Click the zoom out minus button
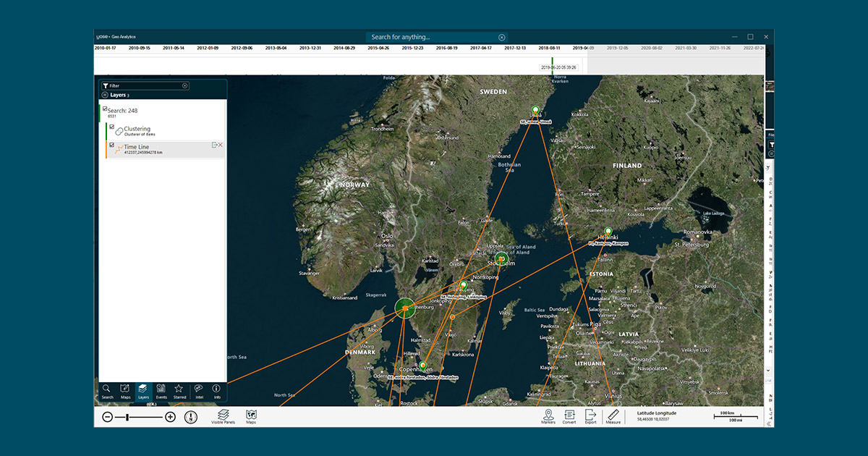The height and width of the screenshot is (456, 868). coord(107,417)
